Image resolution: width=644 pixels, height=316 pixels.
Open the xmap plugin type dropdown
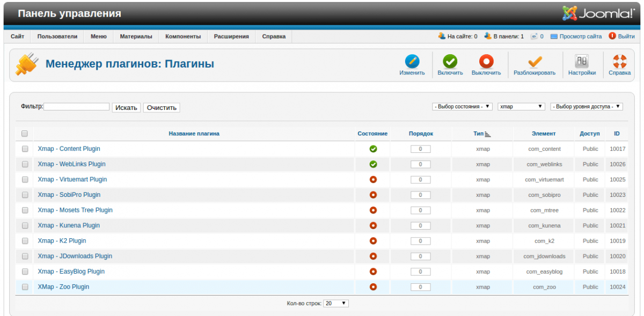tap(522, 107)
